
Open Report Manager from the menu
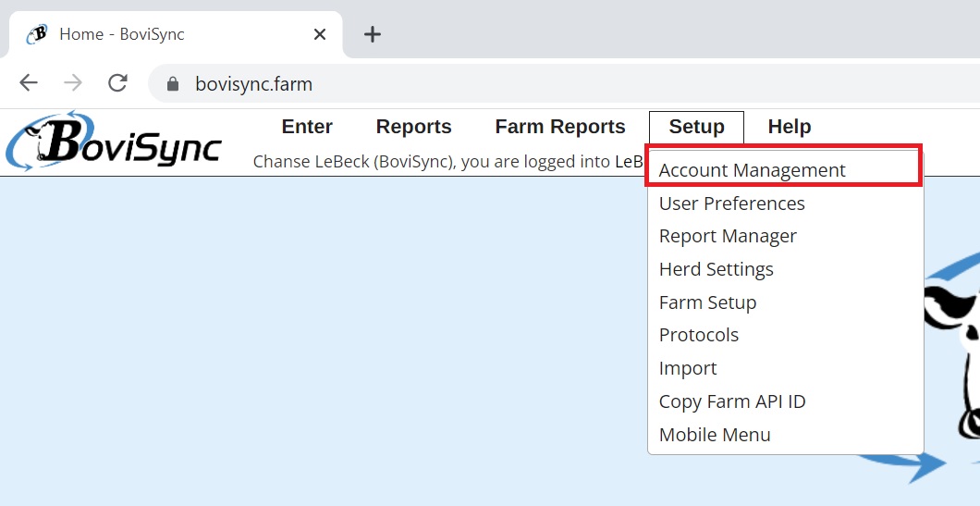(x=784, y=236)
